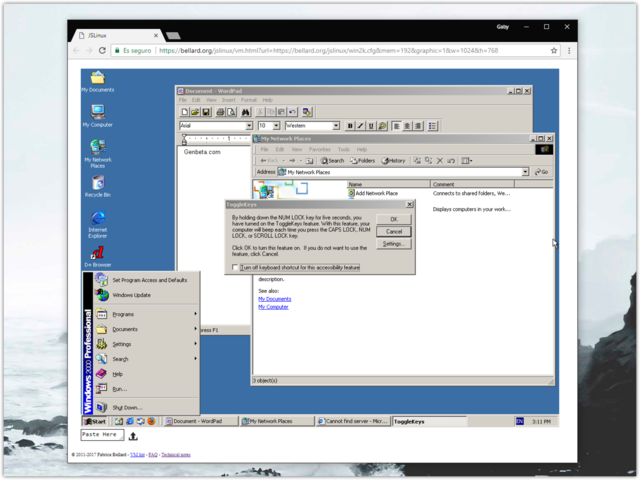Toggle Underline formatting in WordPad

pyautogui.click(x=371, y=126)
